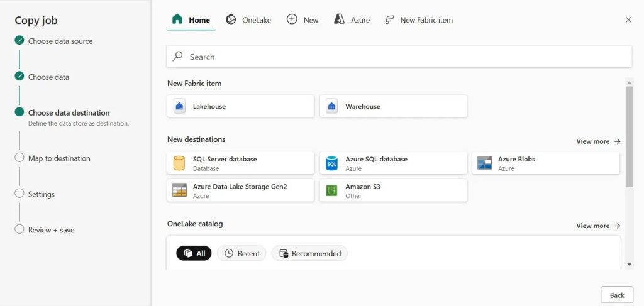Click the Azure Blobs icon
The image size is (644, 306).
tap(484, 163)
